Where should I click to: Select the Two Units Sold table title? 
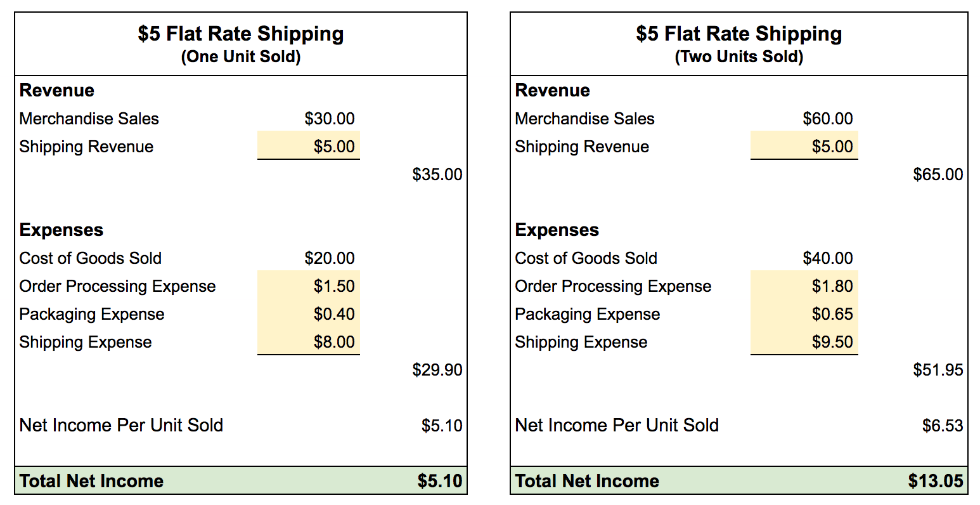(739, 43)
